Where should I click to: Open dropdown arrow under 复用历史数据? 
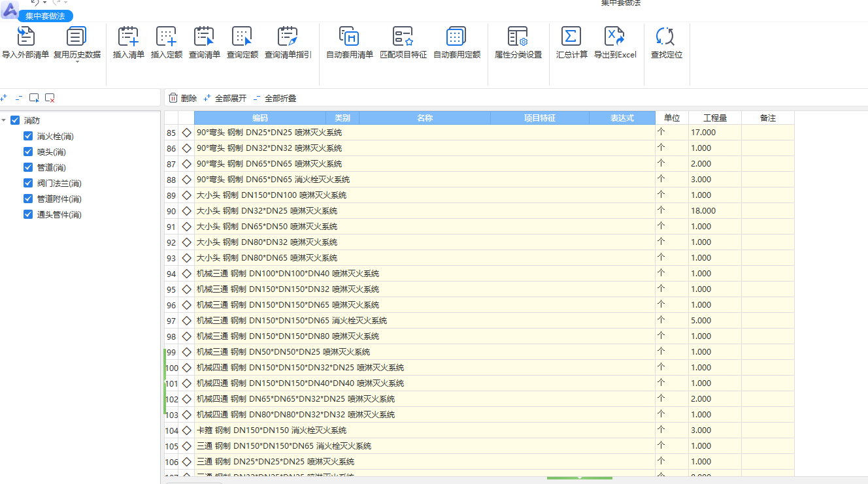click(77, 62)
